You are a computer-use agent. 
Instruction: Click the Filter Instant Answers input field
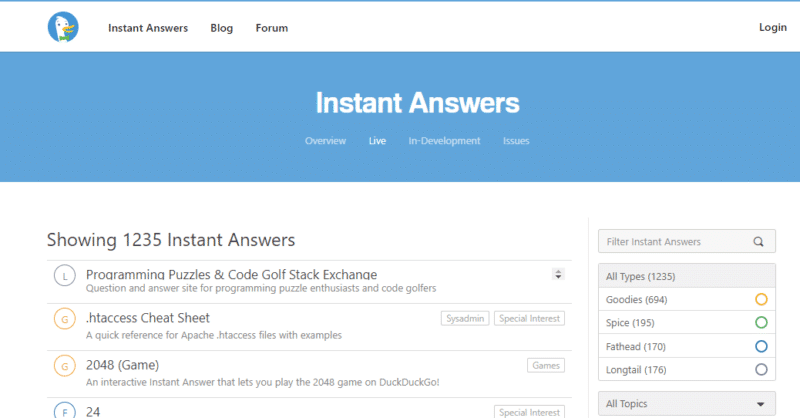tap(687, 241)
